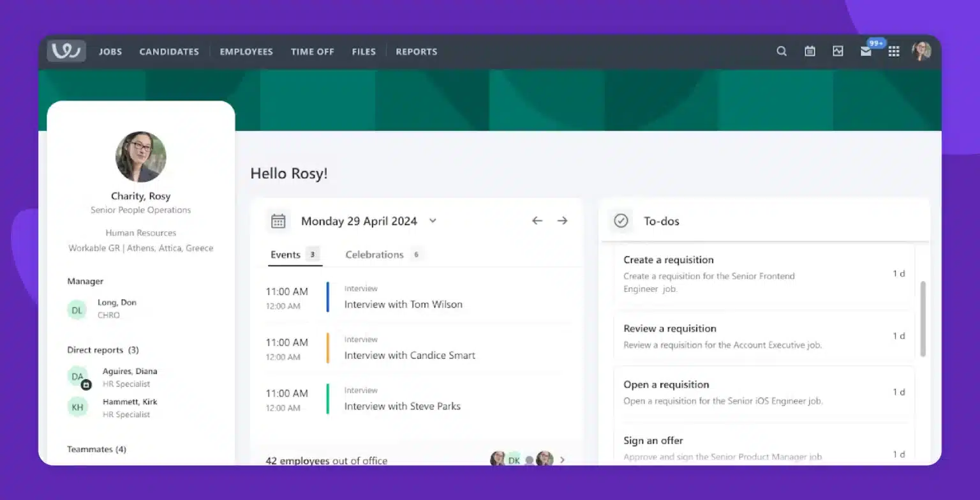Open the date picker dropdown chevron
The height and width of the screenshot is (500, 980).
point(433,221)
